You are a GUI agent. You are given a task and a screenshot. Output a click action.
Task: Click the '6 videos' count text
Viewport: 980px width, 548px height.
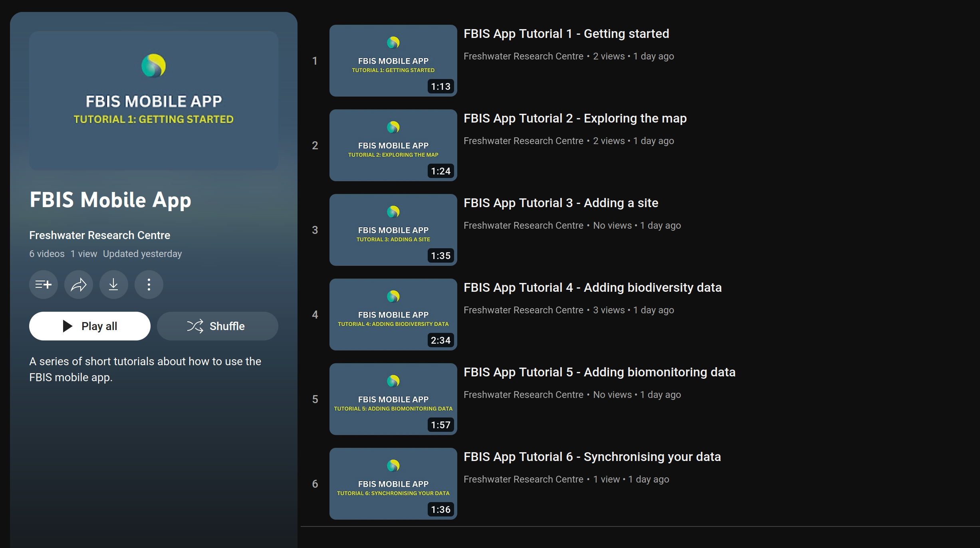point(47,254)
